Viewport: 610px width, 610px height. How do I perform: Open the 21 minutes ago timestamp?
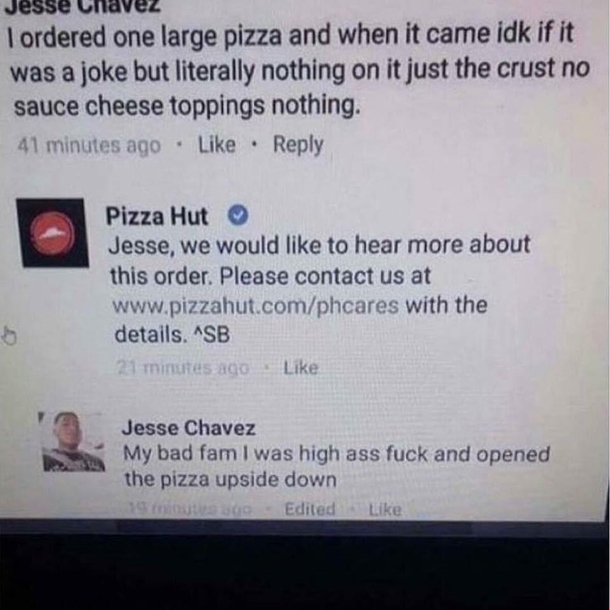(183, 368)
